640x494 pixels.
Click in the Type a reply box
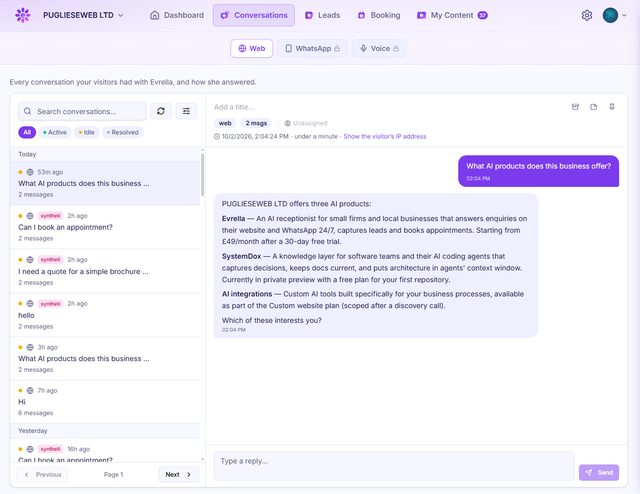pyautogui.click(x=394, y=466)
